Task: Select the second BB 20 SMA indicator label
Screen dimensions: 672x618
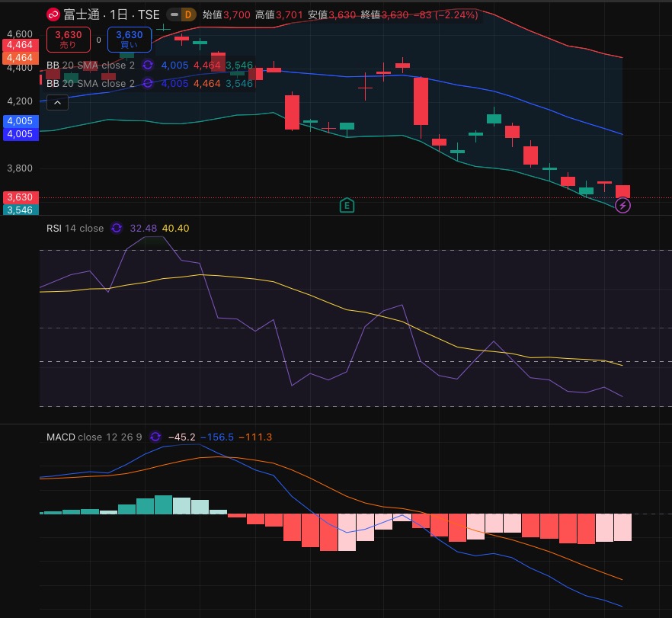Action: 90,84
